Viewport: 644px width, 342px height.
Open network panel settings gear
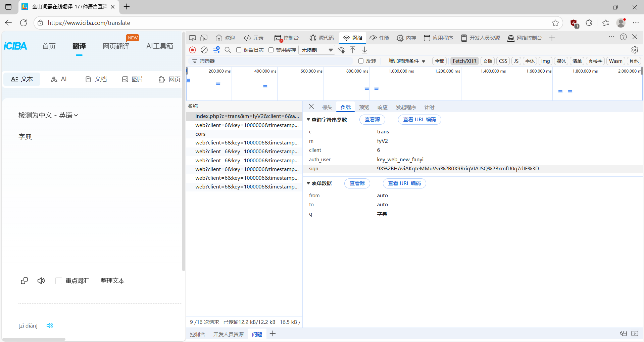point(635,50)
